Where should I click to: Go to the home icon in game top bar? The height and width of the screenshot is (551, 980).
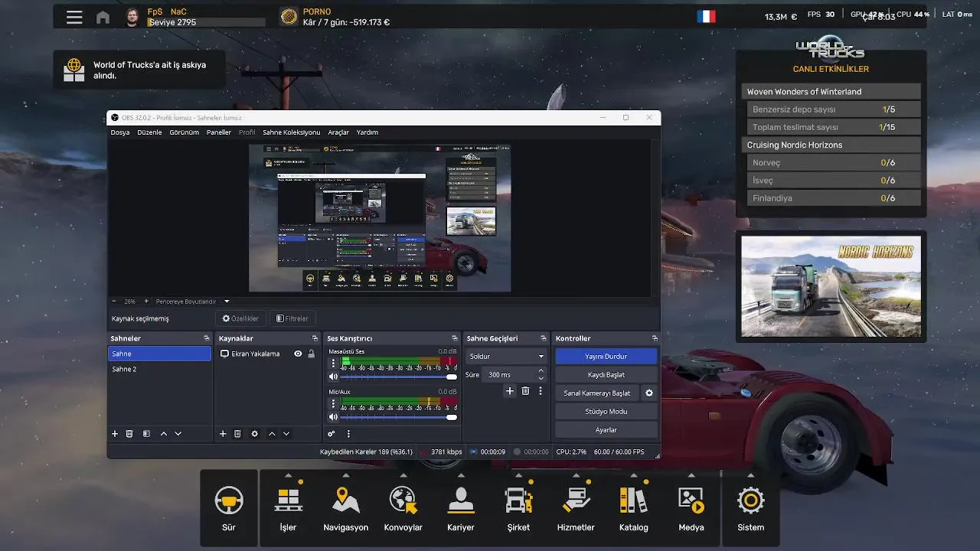[103, 17]
